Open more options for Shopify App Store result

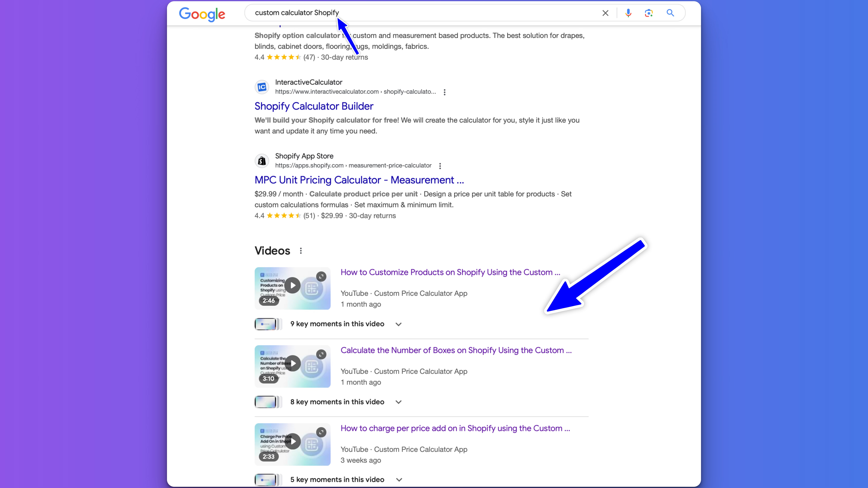[x=440, y=166]
